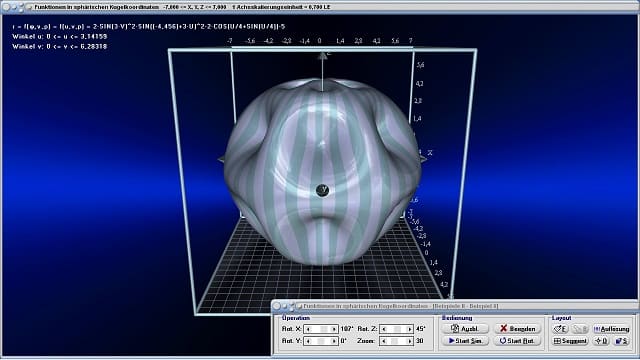Click the Rot. Y scrollbar thumb
The width and height of the screenshot is (640, 360).
coord(321,341)
